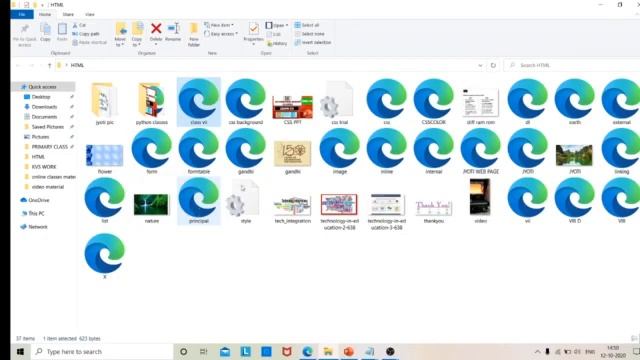
Task: Select the 'VIII D' Edge file
Action: pos(575,201)
